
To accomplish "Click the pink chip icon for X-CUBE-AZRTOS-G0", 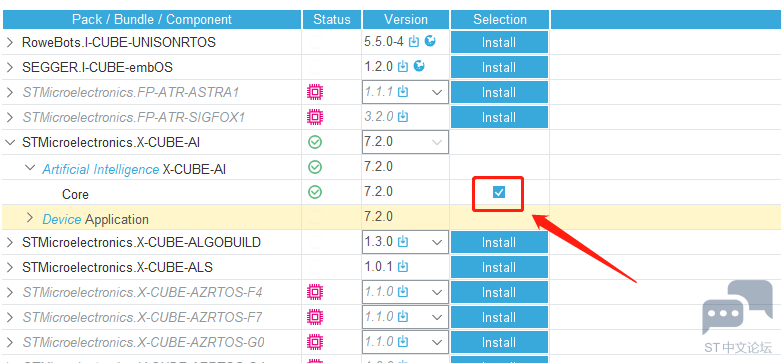I will coord(315,342).
